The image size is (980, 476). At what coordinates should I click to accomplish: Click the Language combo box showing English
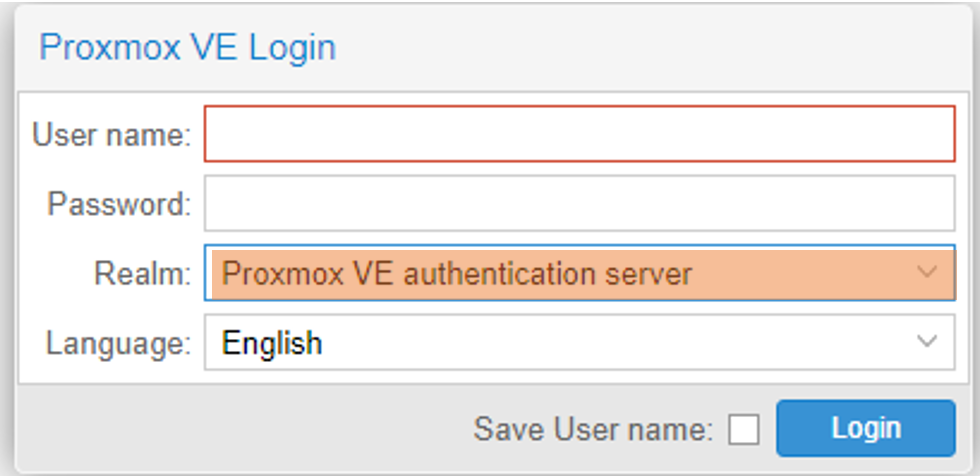point(560,342)
